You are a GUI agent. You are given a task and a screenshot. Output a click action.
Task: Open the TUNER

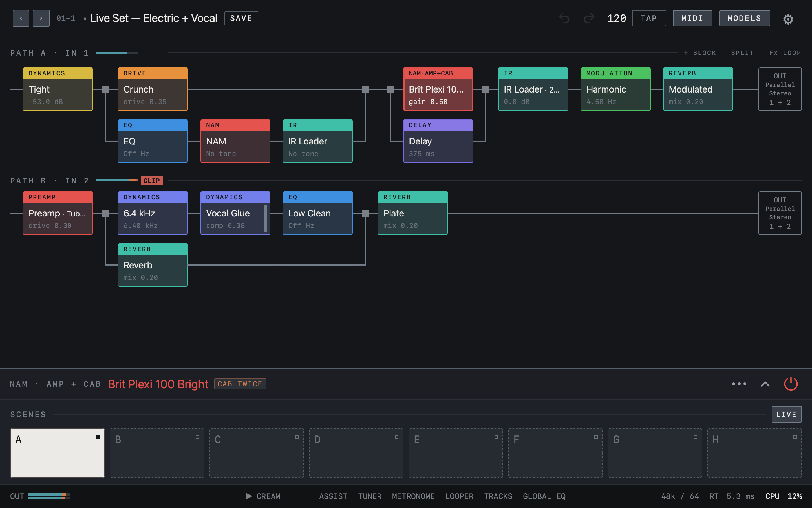tap(369, 496)
